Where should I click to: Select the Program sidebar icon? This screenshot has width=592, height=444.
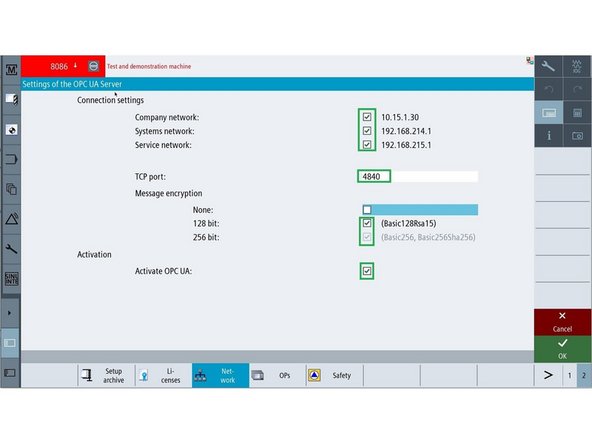coord(11,130)
